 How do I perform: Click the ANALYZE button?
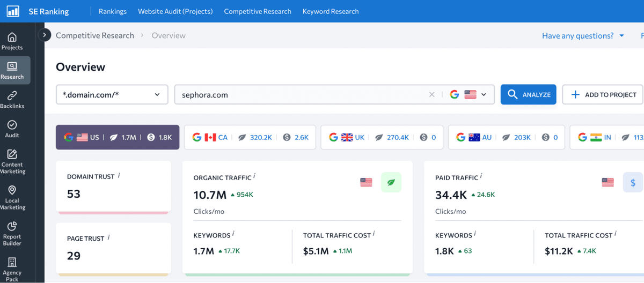pos(528,94)
